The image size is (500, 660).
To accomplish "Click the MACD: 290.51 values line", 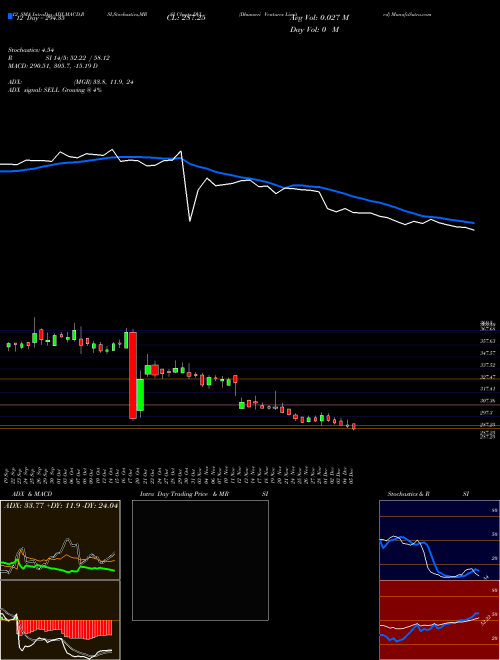I will pyautogui.click(x=53, y=66).
